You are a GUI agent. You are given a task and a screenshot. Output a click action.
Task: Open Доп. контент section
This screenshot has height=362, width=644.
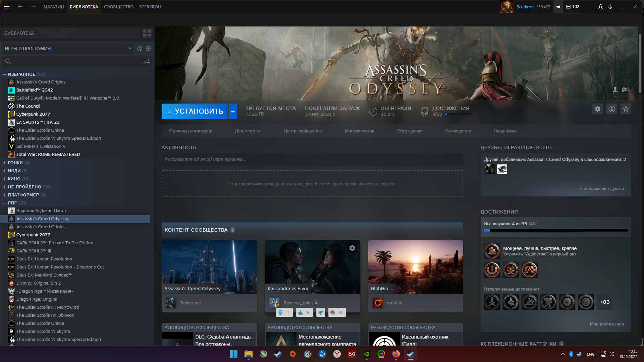248,131
